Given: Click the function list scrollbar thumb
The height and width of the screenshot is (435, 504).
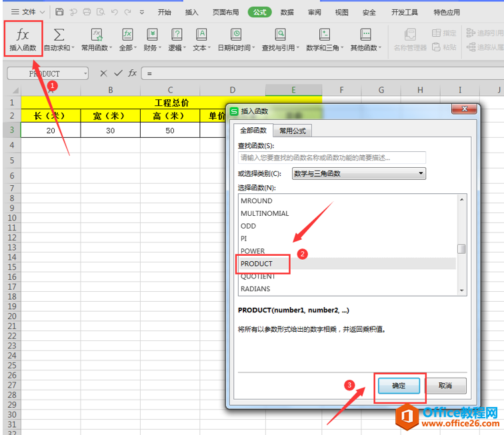Looking at the screenshot, I should tap(461, 248).
